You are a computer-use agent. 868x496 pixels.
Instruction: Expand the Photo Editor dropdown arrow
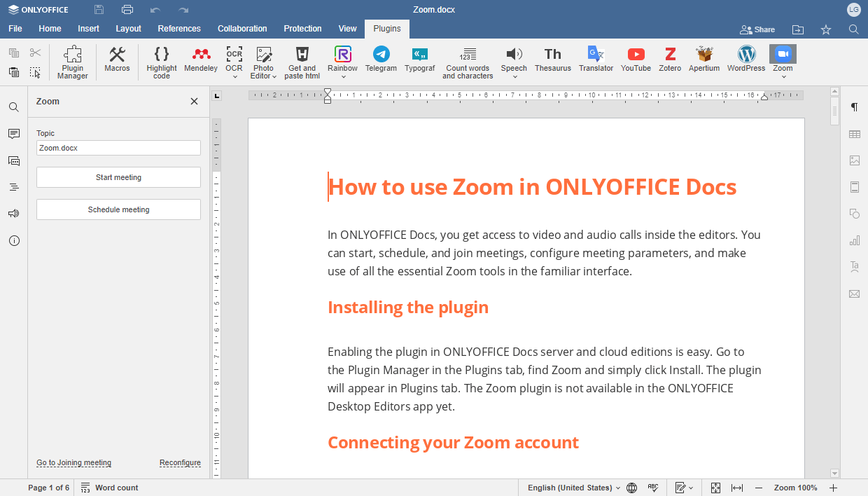pyautogui.click(x=274, y=76)
